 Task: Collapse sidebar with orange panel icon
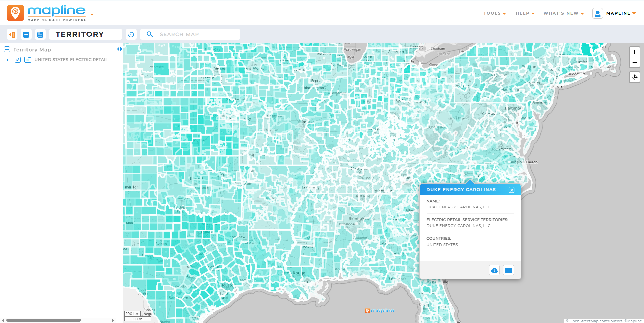pos(12,34)
